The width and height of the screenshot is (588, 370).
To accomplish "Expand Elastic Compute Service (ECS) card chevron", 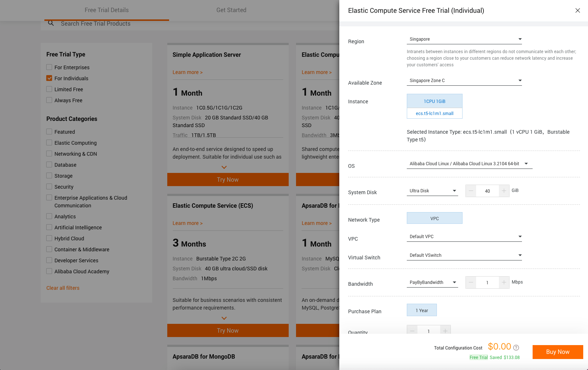I will (x=224, y=318).
